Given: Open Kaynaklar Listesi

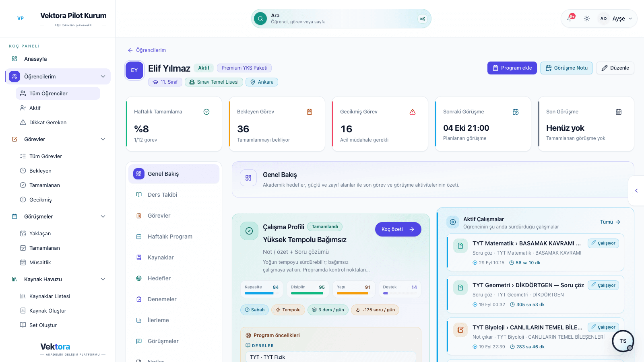Looking at the screenshot, I should click(x=58, y=296).
